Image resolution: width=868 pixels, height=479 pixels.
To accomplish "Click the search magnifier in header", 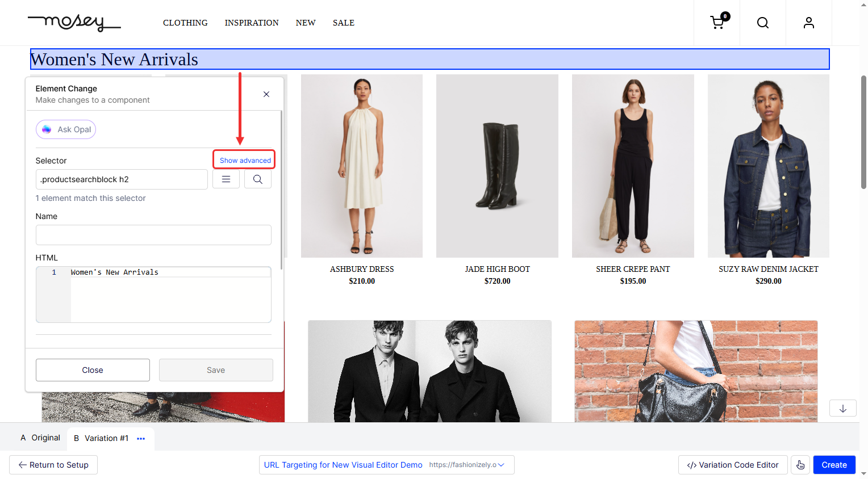I will click(763, 23).
